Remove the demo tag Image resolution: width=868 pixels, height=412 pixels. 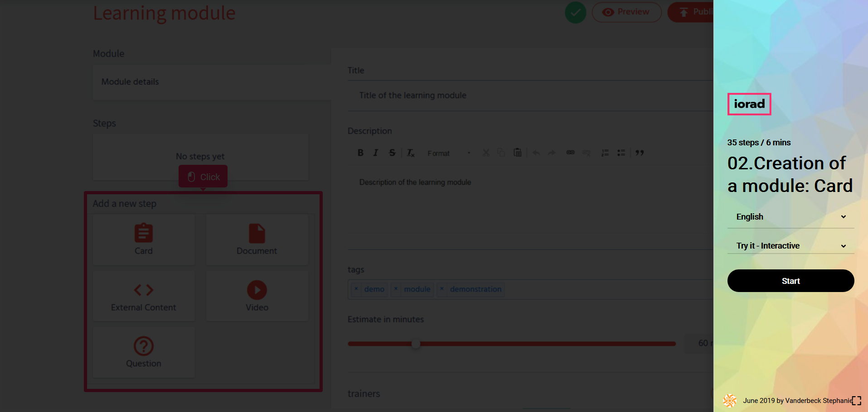tap(356, 289)
